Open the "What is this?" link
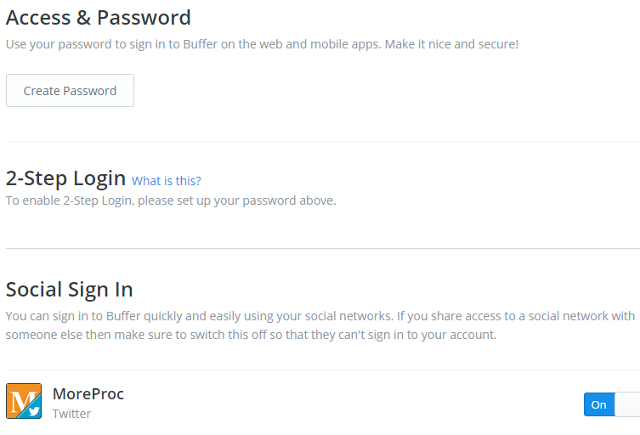640x435 pixels. 166,181
